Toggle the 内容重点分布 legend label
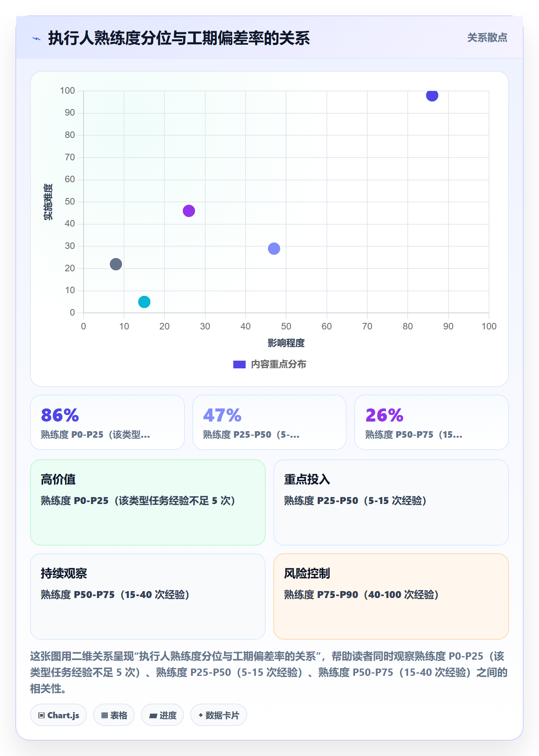The image size is (539, 756). coord(278,365)
